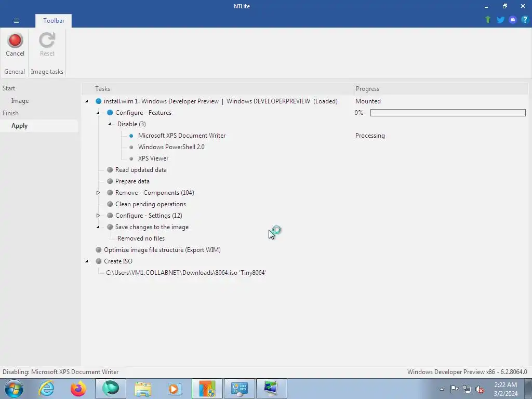Screen dimensions: 532x399
Task: Click Windows Developer Preview x86 version text
Action: coord(467,372)
